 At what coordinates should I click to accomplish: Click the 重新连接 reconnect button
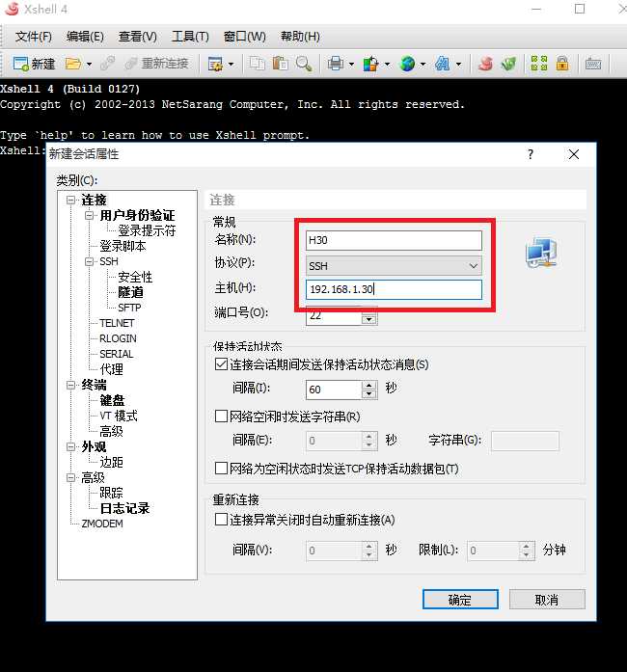point(156,64)
